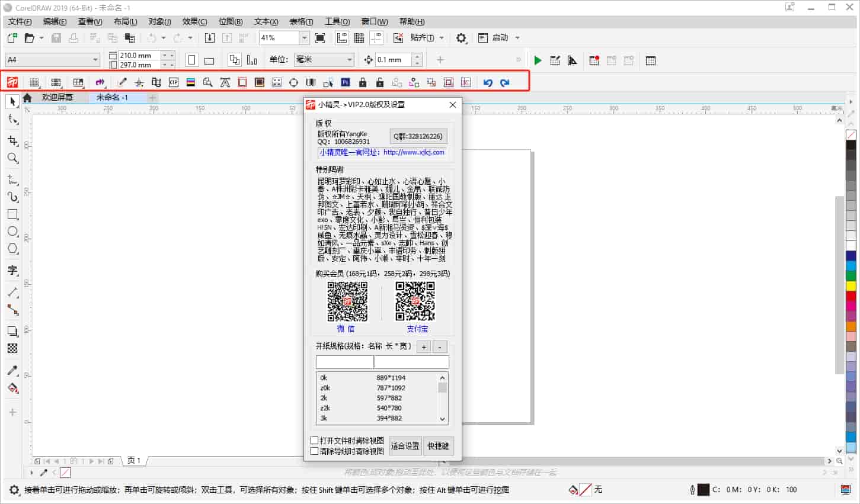
Task: Click the barcode icon in plugin toolbar
Action: [311, 82]
